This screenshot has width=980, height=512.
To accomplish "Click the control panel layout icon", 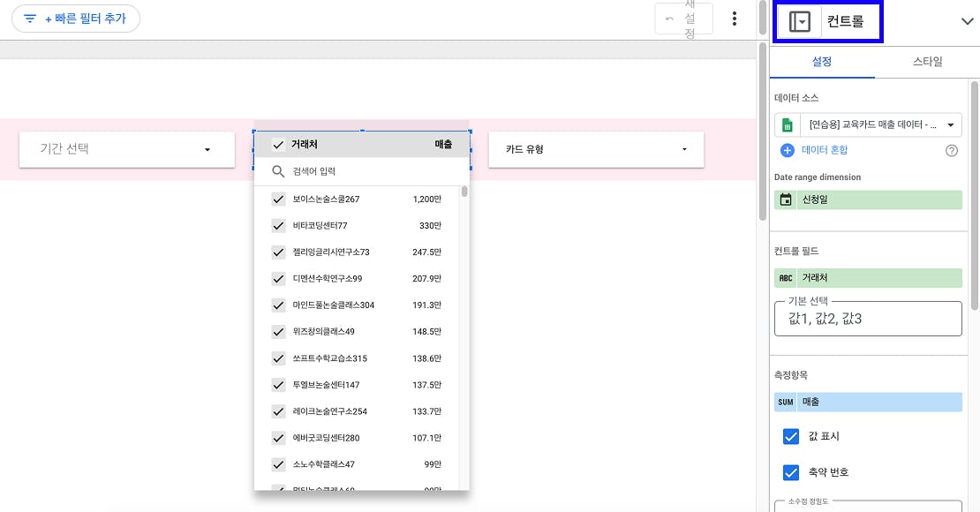I will tap(799, 21).
